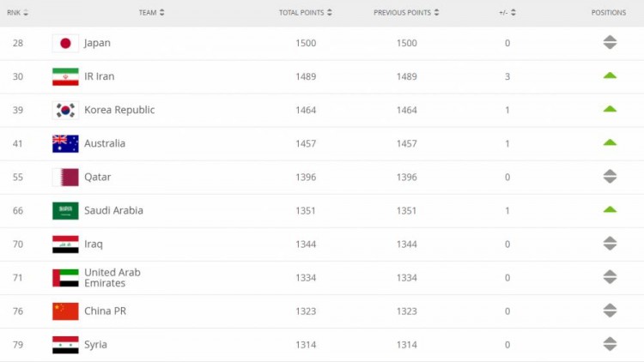Click the IR Iran flag icon
This screenshot has width=644, height=362.
click(x=65, y=76)
